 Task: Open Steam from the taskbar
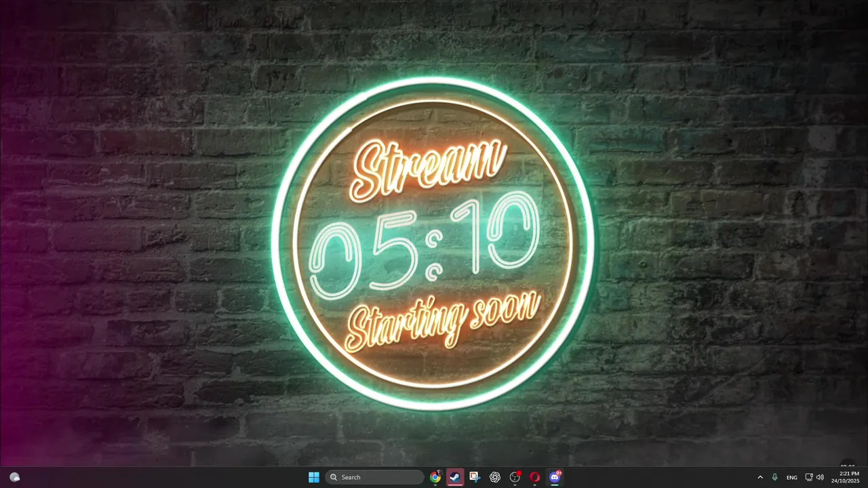455,477
